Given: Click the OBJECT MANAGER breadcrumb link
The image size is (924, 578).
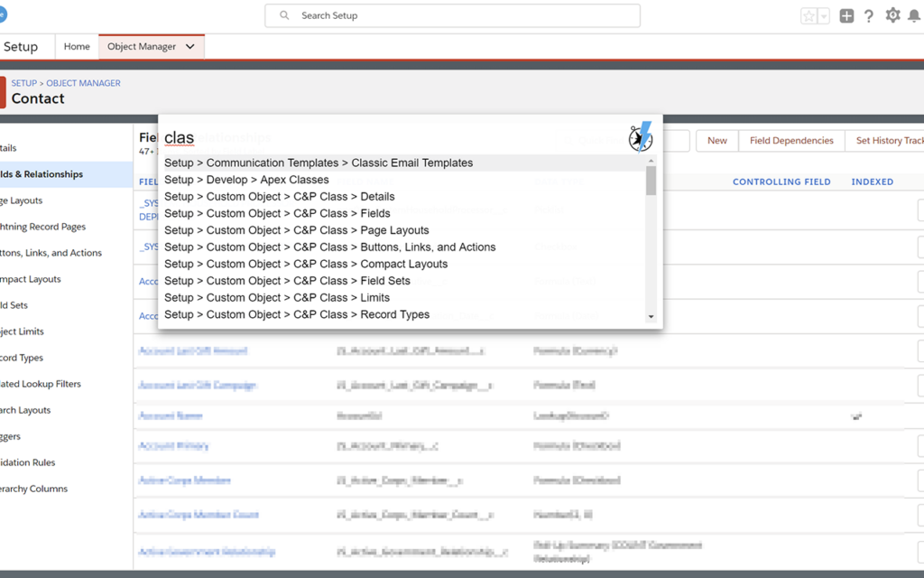Looking at the screenshot, I should (x=83, y=83).
